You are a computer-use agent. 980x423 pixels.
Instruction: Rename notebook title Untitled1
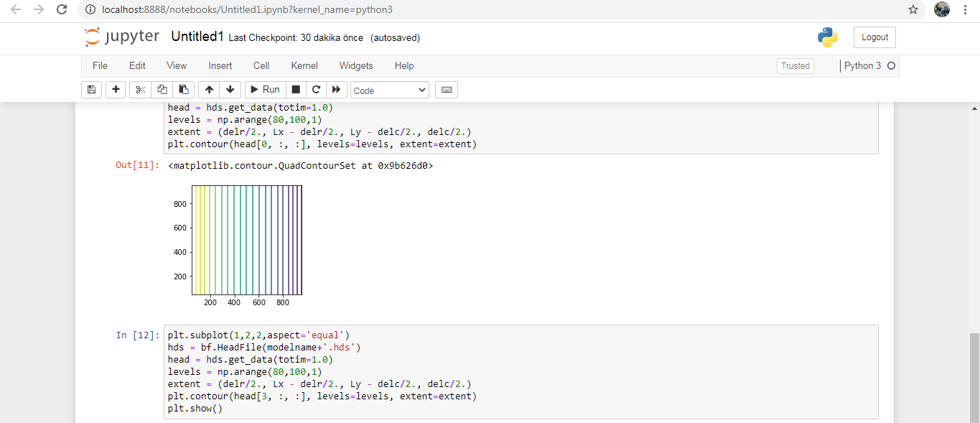point(197,37)
